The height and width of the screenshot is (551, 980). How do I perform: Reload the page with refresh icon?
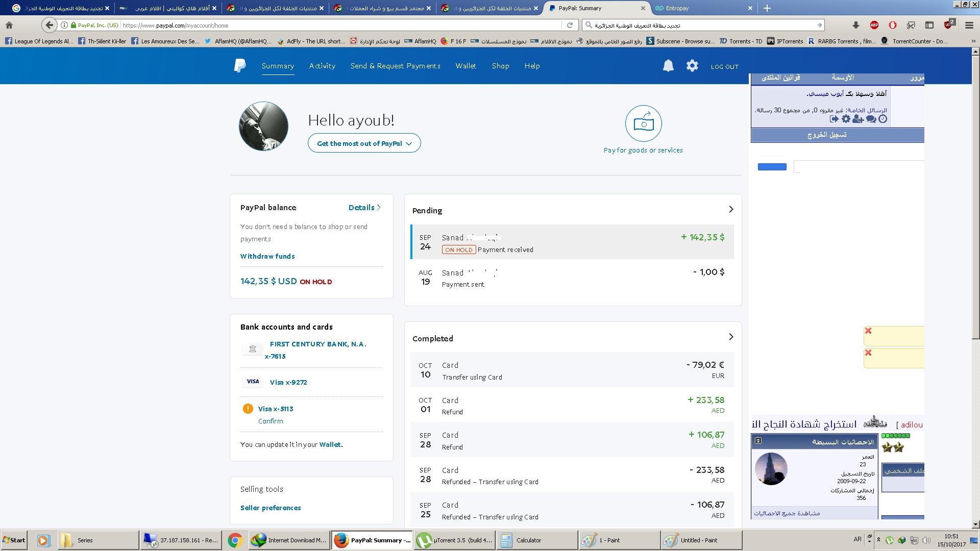[570, 25]
